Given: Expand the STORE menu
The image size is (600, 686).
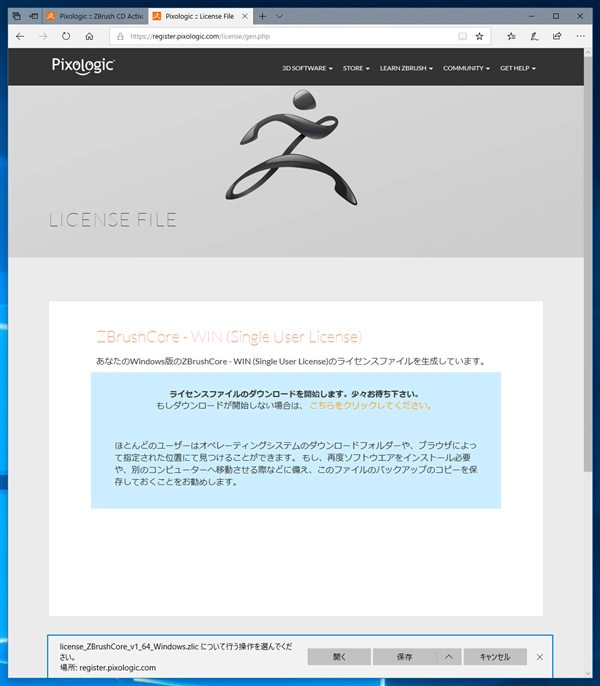Looking at the screenshot, I should [356, 68].
